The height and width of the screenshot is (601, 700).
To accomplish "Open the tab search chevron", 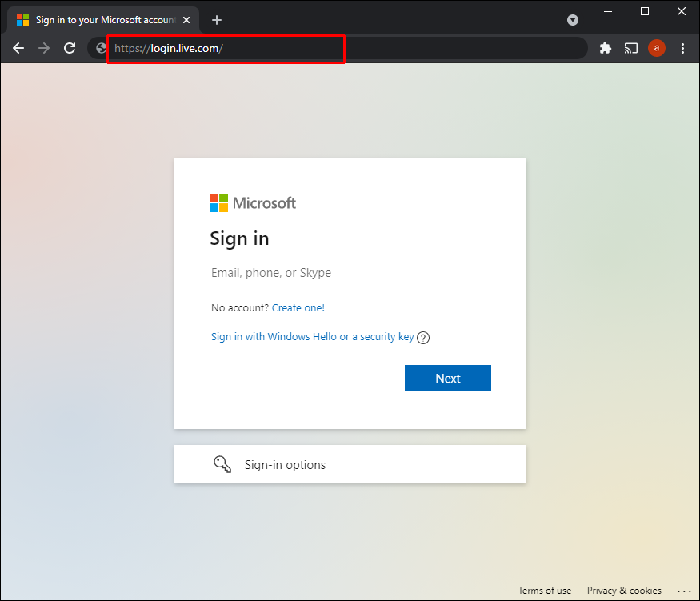I will coord(573,20).
